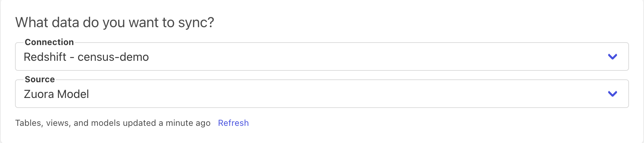Click the Connection dropdown chevron arrow
644x143 pixels.
click(x=612, y=57)
